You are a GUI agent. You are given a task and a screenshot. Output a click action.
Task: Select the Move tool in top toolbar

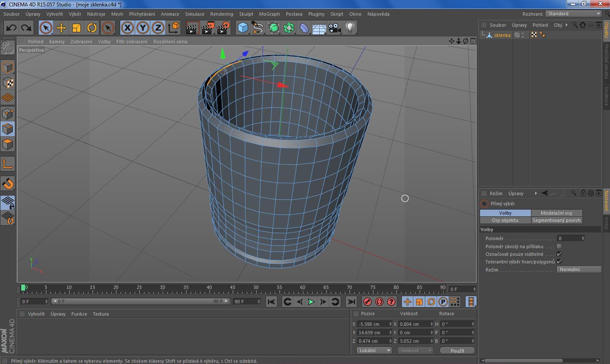click(x=61, y=28)
